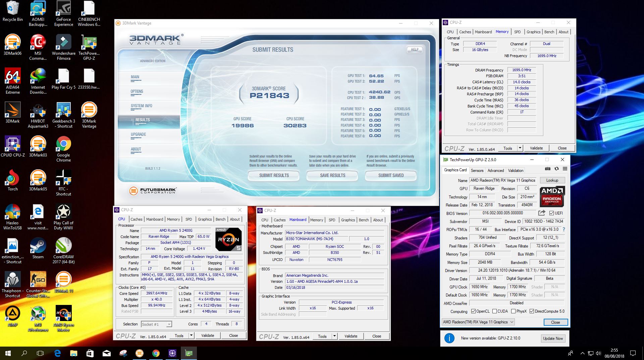Open the Action Center notification icon
This screenshot has height=360, width=644.
click(x=633, y=353)
